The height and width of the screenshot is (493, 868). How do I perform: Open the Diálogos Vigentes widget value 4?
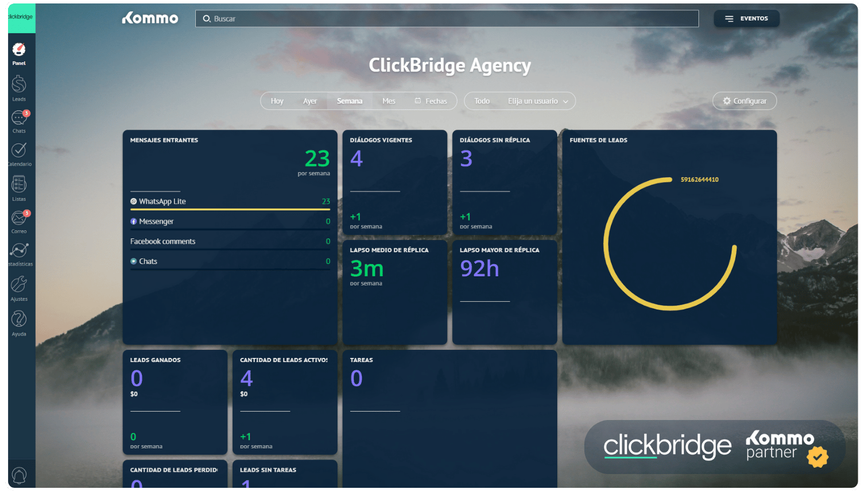(356, 159)
